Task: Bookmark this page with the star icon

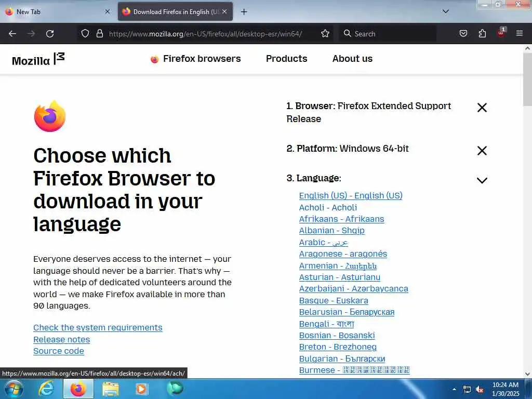Action: point(325,33)
